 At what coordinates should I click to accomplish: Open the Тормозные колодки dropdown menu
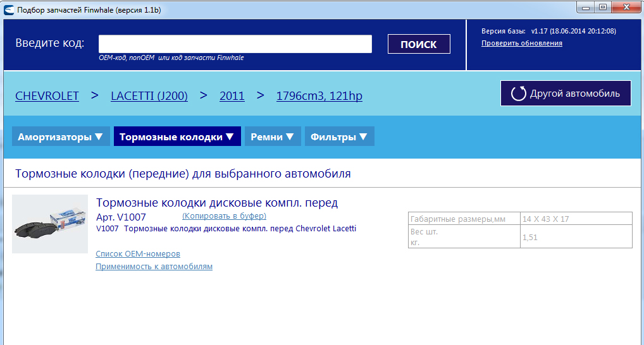click(176, 136)
